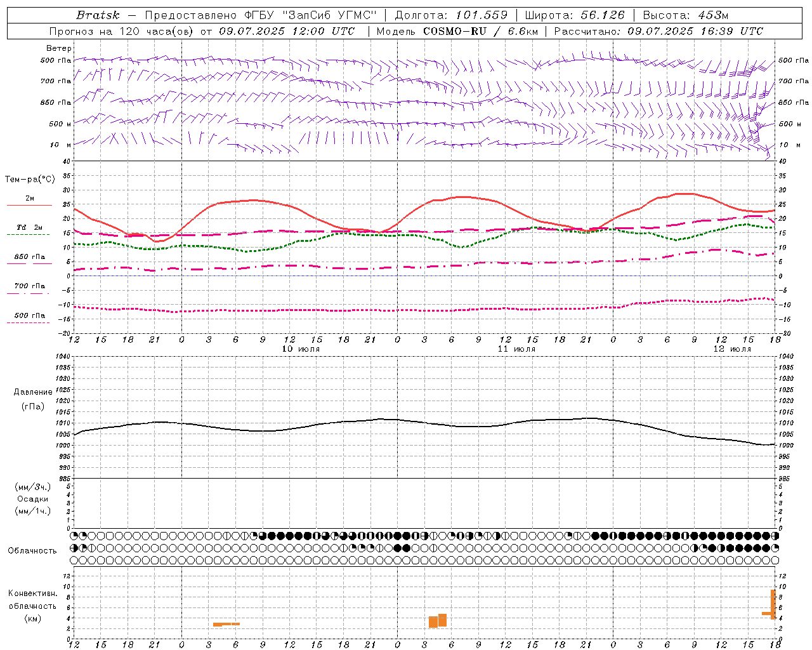This screenshot has height=650, width=812.
Task: Click the (мм/1ч.) precipitation unit label
Action: click(x=33, y=511)
